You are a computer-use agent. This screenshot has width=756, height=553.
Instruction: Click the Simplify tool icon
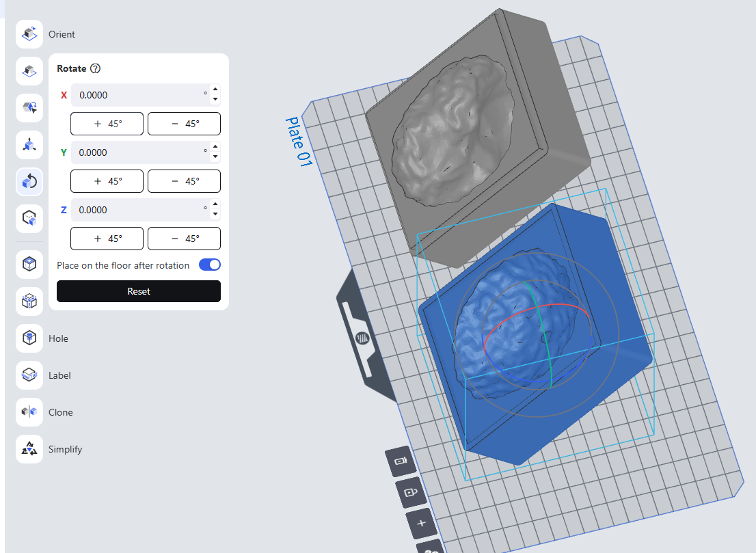29,449
